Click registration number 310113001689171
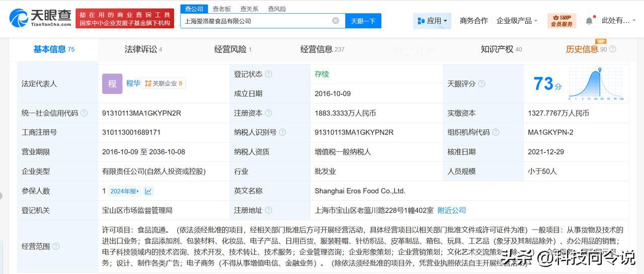The height and width of the screenshot is (274, 644). (131, 132)
